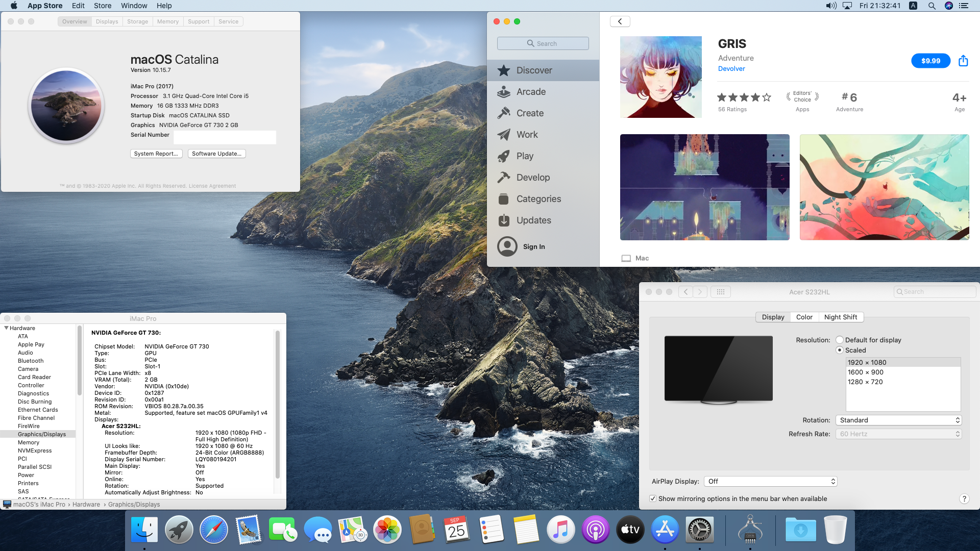Screen dimensions: 980x551
Task: Open Devolver developer link
Action: [731, 69]
